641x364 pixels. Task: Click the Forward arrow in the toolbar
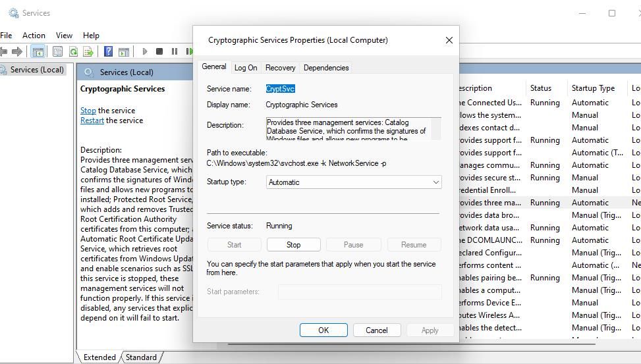pos(18,51)
